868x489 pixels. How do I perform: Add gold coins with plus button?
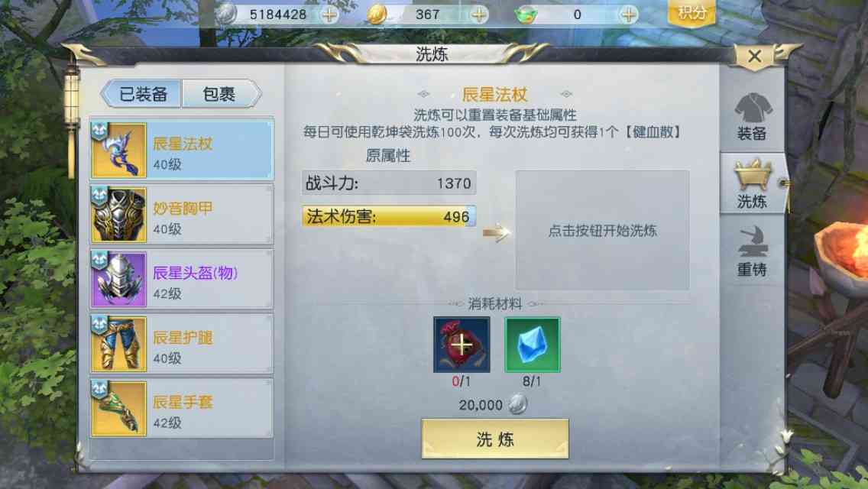click(x=479, y=15)
